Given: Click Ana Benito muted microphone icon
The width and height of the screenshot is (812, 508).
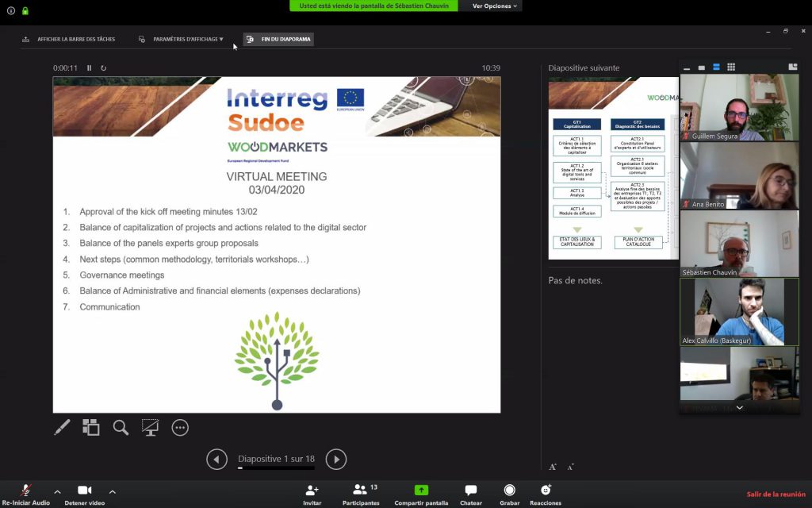Looking at the screenshot, I should pos(687,204).
